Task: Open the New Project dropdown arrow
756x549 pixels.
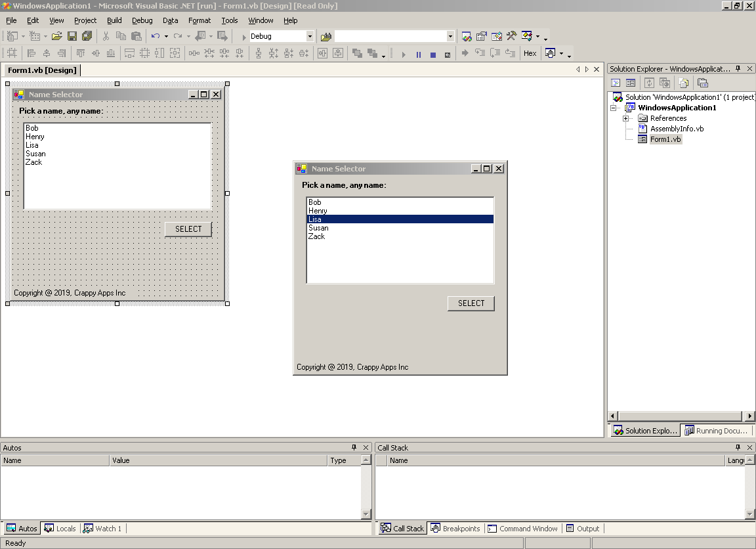Action: click(23, 36)
